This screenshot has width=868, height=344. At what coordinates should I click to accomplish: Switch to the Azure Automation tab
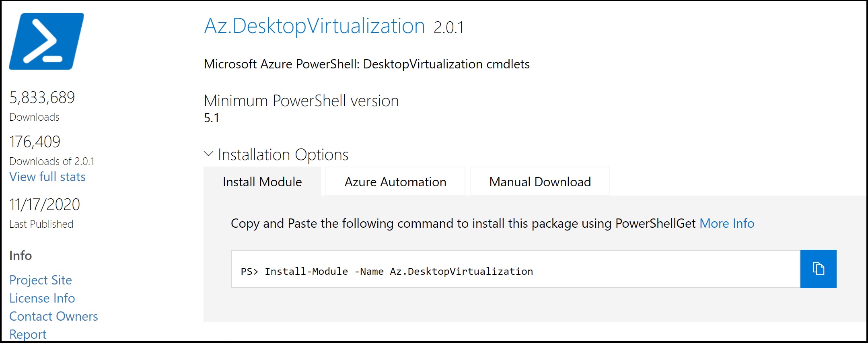pyautogui.click(x=395, y=182)
